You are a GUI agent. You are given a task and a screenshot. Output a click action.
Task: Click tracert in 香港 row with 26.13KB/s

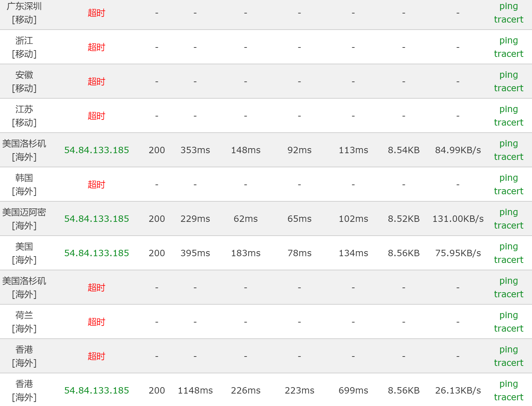[x=508, y=397]
